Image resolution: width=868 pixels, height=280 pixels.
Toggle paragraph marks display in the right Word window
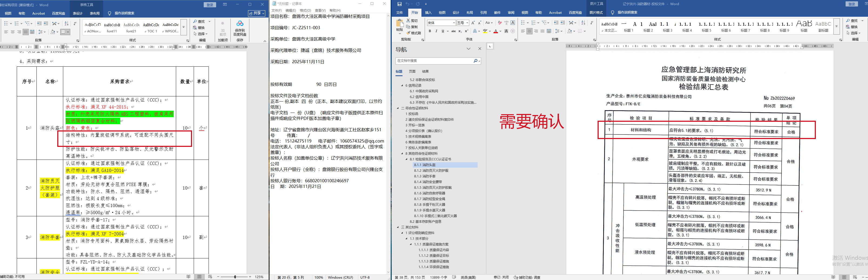592,23
